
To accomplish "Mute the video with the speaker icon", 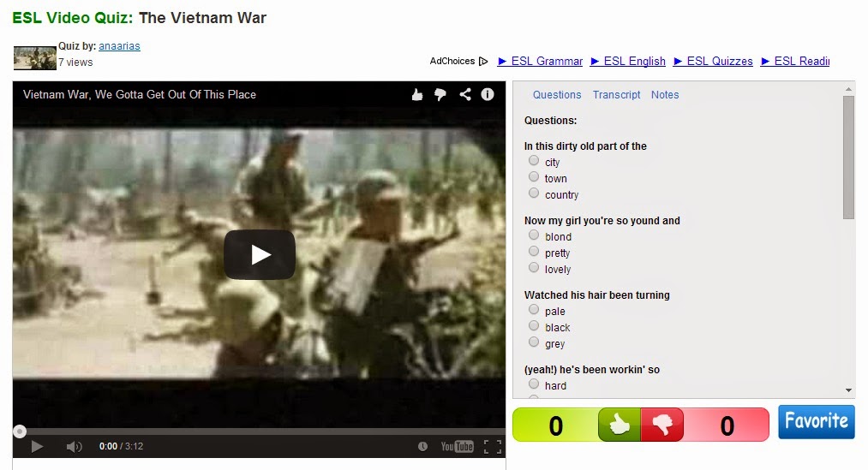I will pyautogui.click(x=74, y=446).
